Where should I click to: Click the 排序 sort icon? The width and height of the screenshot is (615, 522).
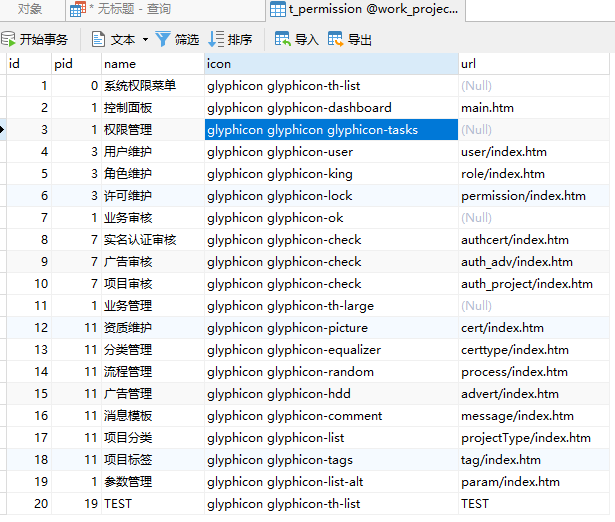[x=216, y=40]
